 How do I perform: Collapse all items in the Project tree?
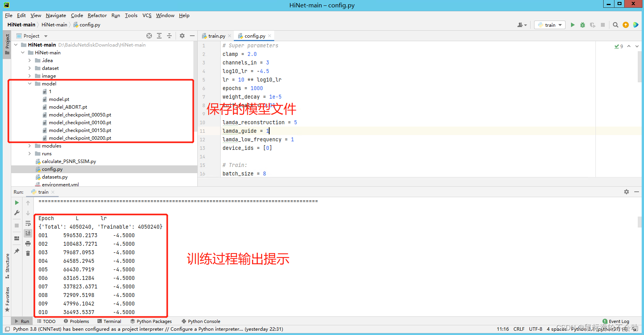(x=169, y=36)
